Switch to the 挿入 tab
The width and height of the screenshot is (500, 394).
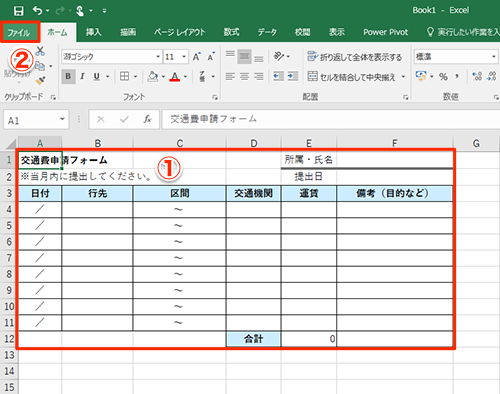pos(94,32)
